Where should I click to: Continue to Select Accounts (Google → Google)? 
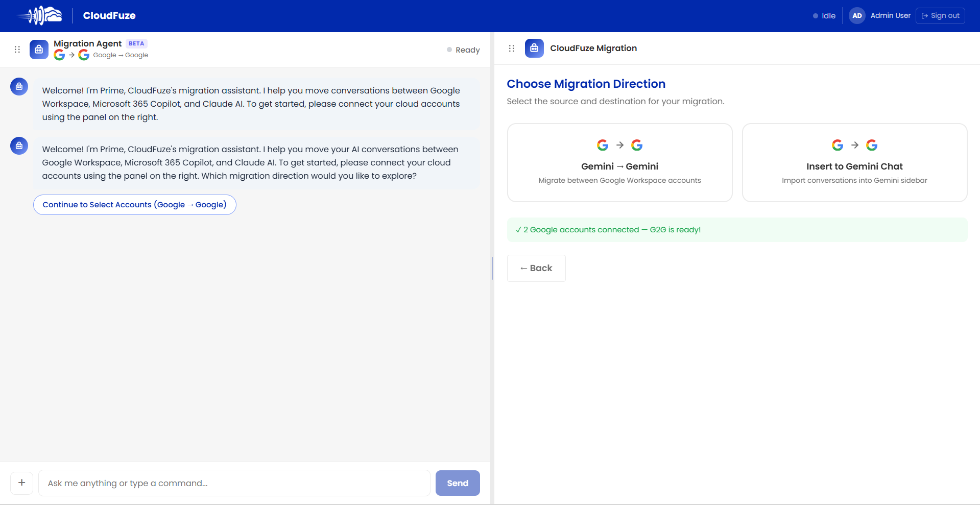click(x=135, y=205)
